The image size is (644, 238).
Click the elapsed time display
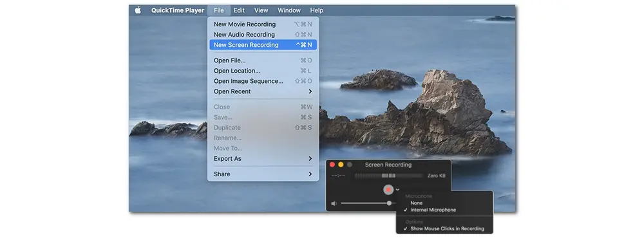(x=338, y=176)
